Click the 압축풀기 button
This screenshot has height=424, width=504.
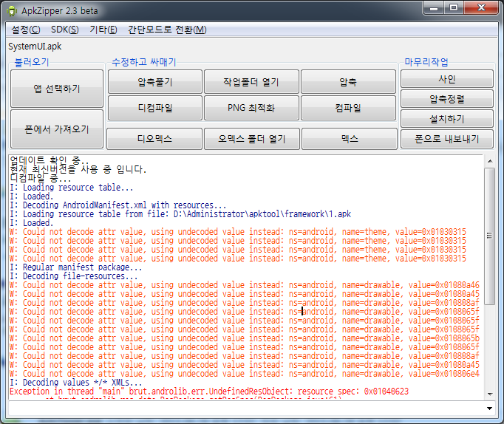point(154,81)
